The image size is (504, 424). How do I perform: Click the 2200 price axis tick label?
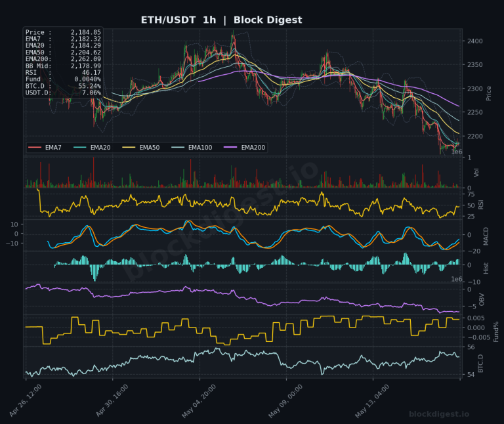tap(474, 137)
